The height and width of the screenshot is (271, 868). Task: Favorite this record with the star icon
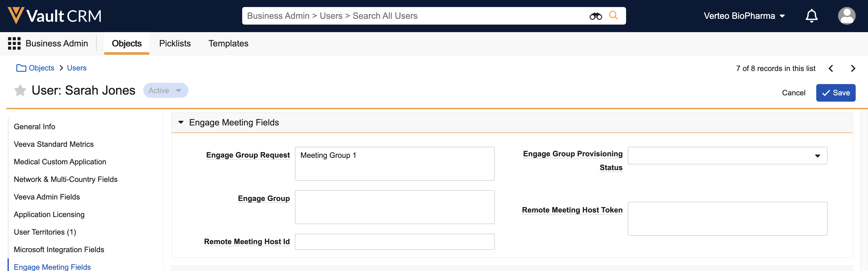(x=20, y=90)
